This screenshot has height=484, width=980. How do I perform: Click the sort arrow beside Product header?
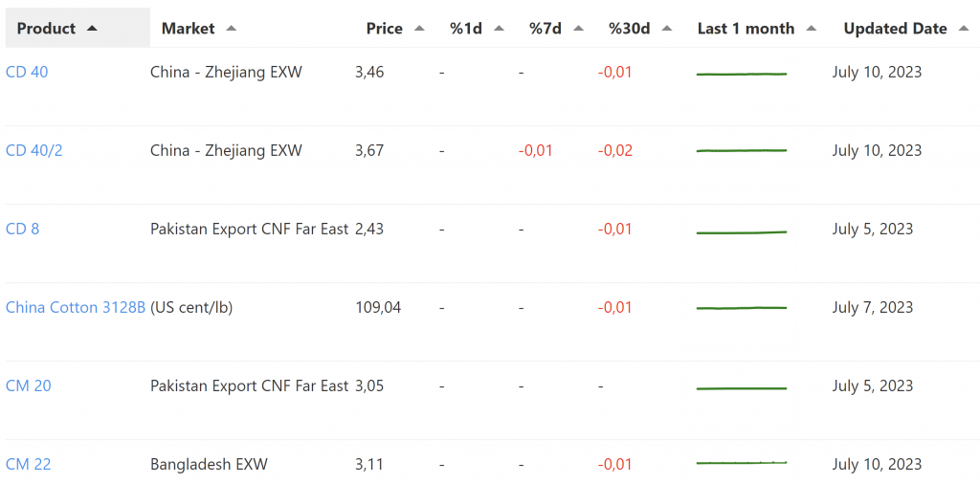click(x=92, y=29)
